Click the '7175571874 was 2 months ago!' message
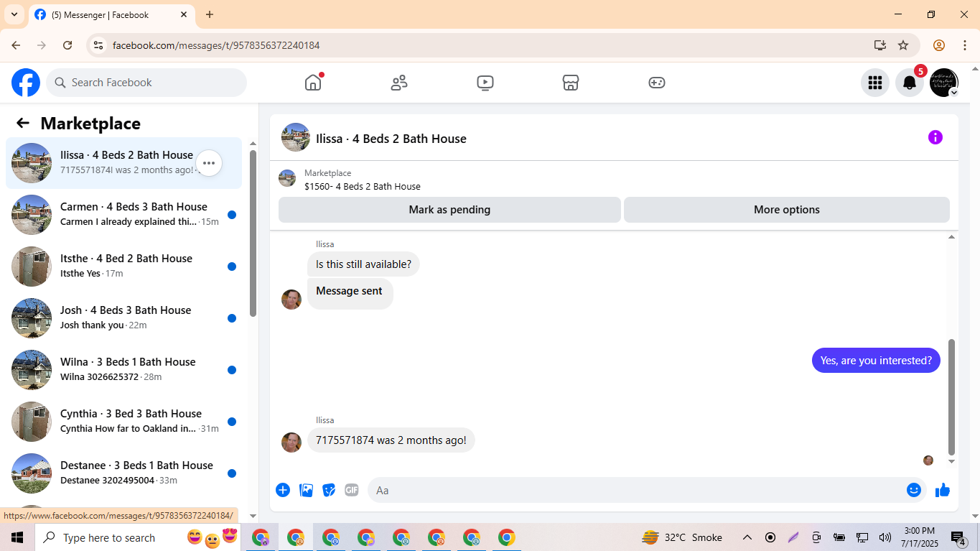This screenshot has width=980, height=551. (x=391, y=440)
